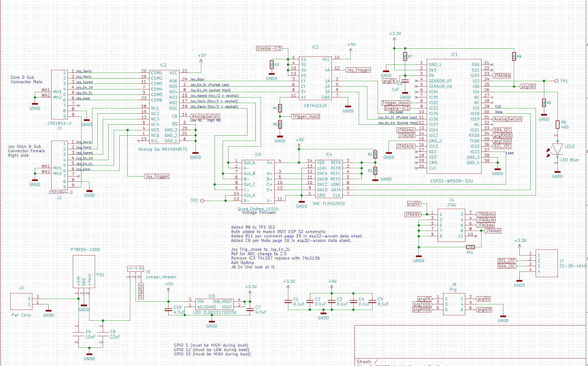The height and width of the screenshot is (366, 588).
Task: Select capacitor C10 at the LDO input
Action: tap(168, 310)
